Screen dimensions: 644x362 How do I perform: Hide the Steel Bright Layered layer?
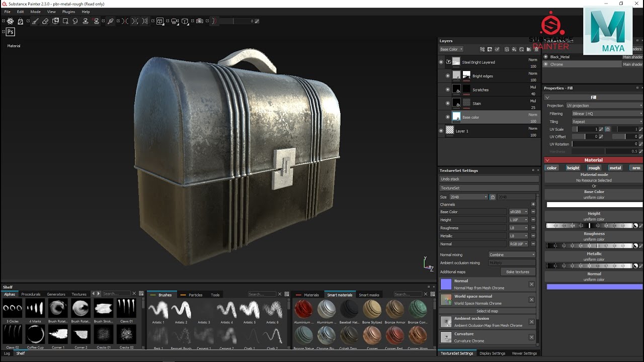pyautogui.click(x=441, y=62)
